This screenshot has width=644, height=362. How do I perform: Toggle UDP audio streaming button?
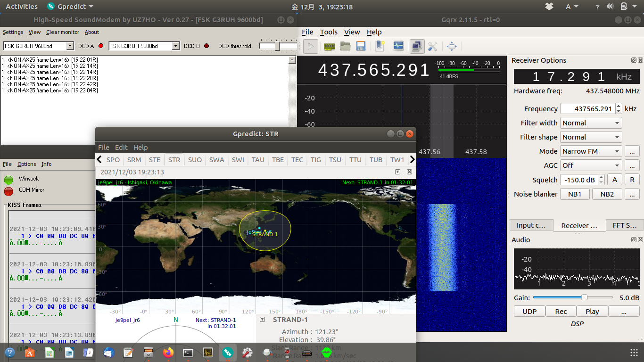click(529, 312)
